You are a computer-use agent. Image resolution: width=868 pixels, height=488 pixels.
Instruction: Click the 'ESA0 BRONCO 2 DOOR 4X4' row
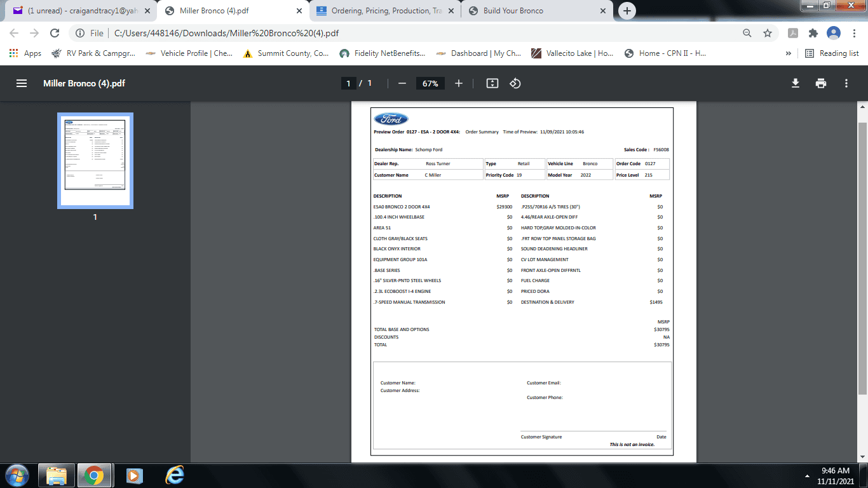click(x=443, y=207)
